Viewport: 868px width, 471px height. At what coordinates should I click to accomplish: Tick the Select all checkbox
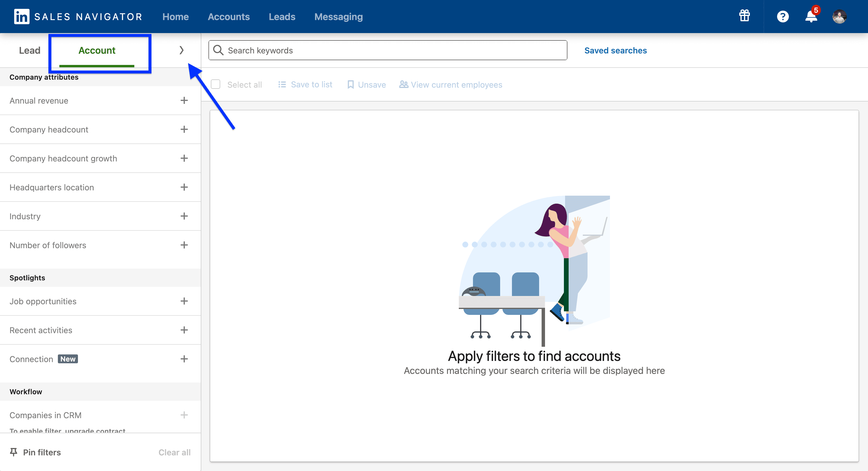click(x=216, y=84)
